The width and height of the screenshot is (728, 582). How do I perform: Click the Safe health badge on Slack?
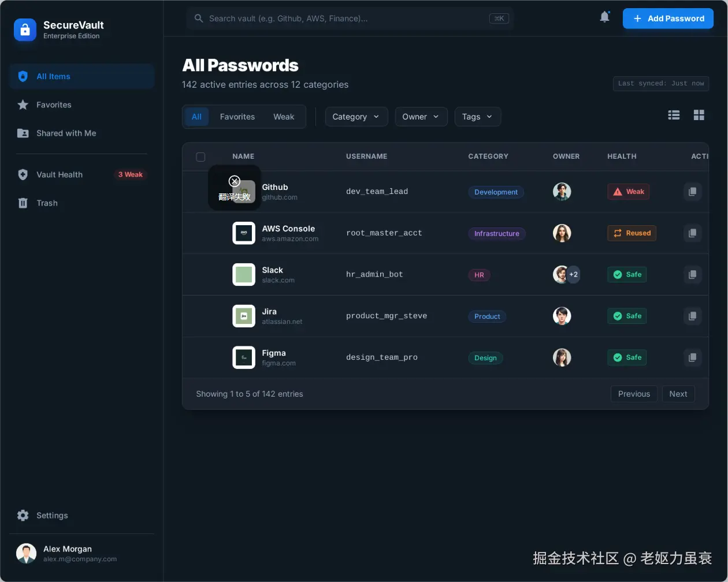(x=627, y=275)
